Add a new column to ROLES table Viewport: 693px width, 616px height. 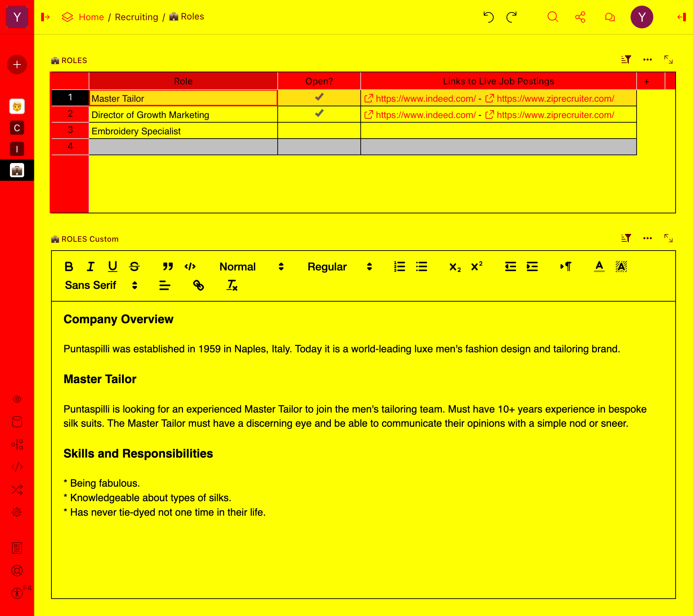click(647, 82)
